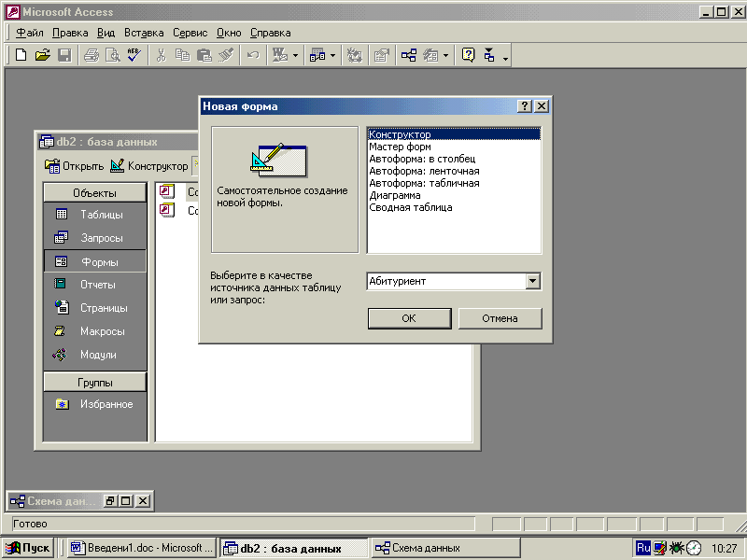Image resolution: width=747 pixels, height=560 pixels.
Task: Click the dialog question mark help button
Action: [x=525, y=105]
